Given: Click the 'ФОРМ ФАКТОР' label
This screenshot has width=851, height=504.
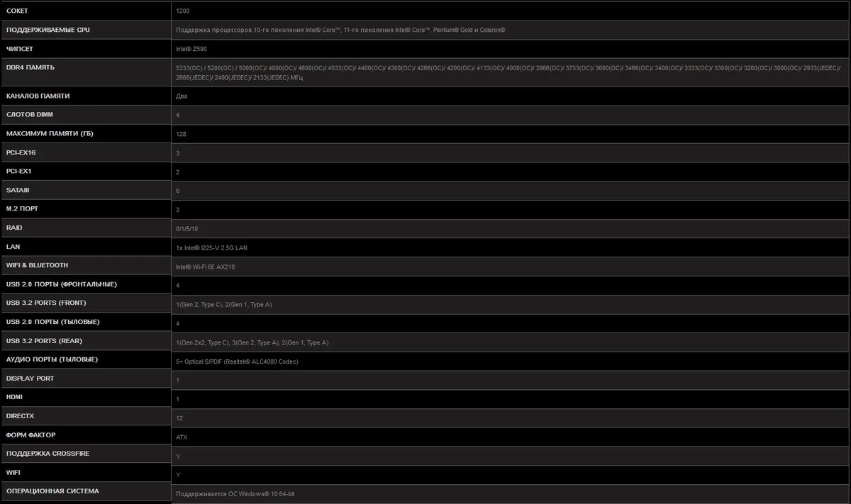Looking at the screenshot, I should click(x=30, y=435).
